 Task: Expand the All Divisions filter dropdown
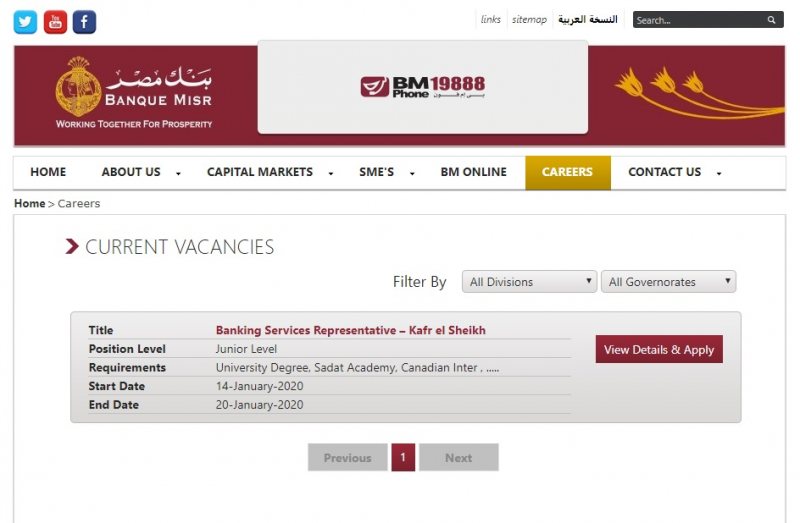tap(529, 282)
